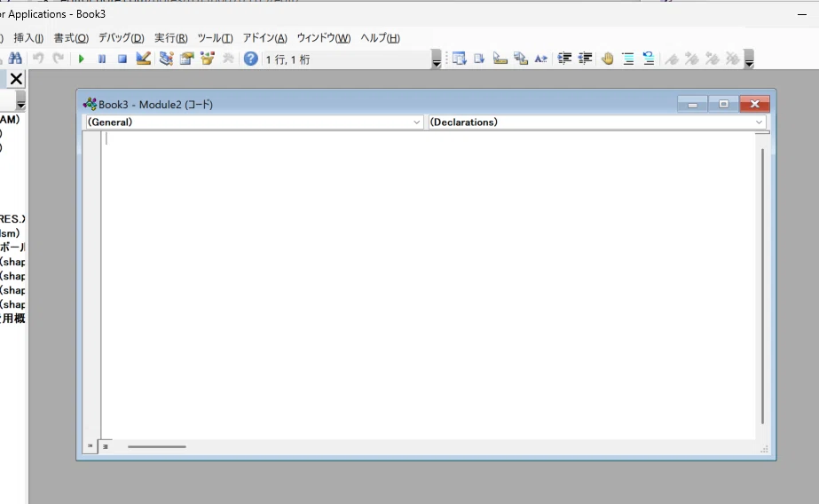Open the Object Browser toolbar icon
Image resolution: width=819 pixels, height=504 pixels.
(207, 59)
